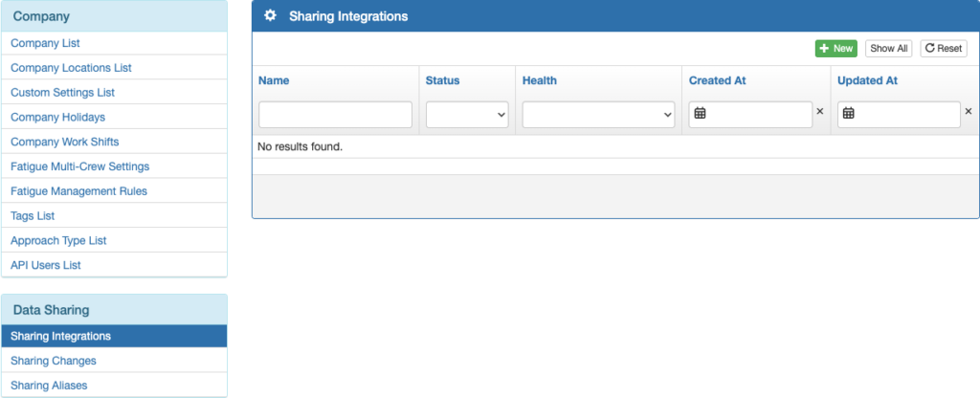Clear the Updated At date filter
Image resolution: width=980 pixels, height=398 pixels.
coord(968,112)
